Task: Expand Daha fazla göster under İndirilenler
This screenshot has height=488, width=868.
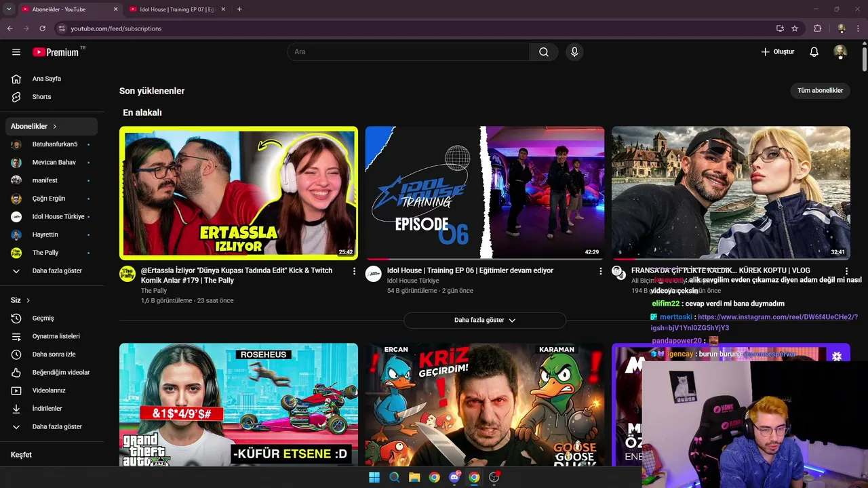Action: [x=53, y=426]
